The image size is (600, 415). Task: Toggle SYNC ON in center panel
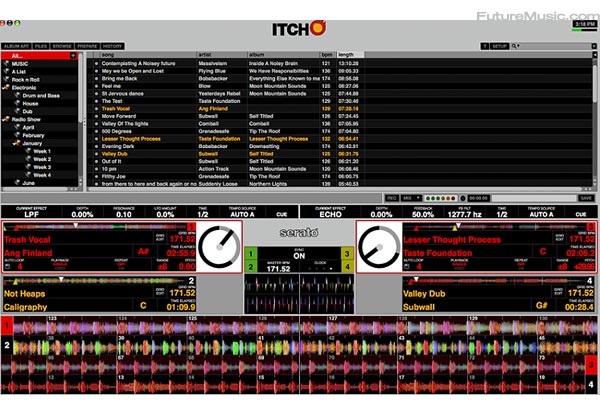[299, 254]
